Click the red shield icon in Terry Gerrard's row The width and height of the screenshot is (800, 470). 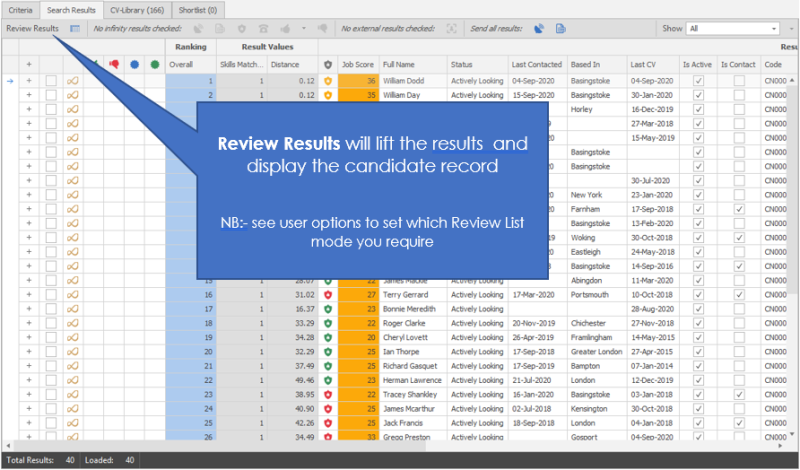(329, 295)
